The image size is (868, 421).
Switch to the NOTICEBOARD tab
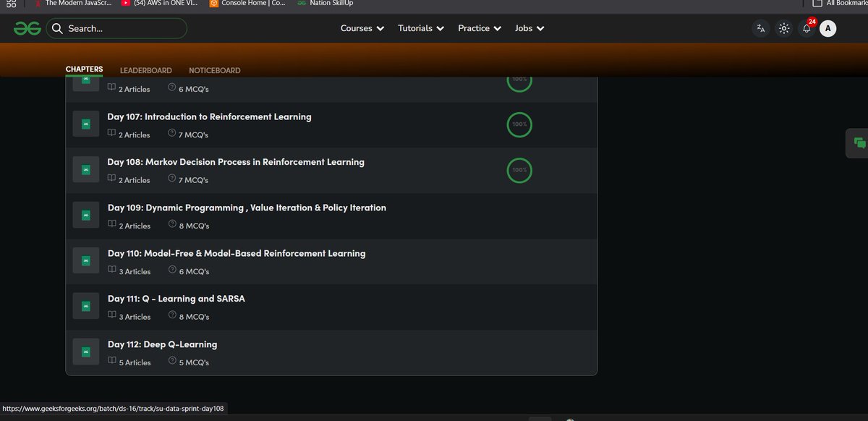(215, 70)
